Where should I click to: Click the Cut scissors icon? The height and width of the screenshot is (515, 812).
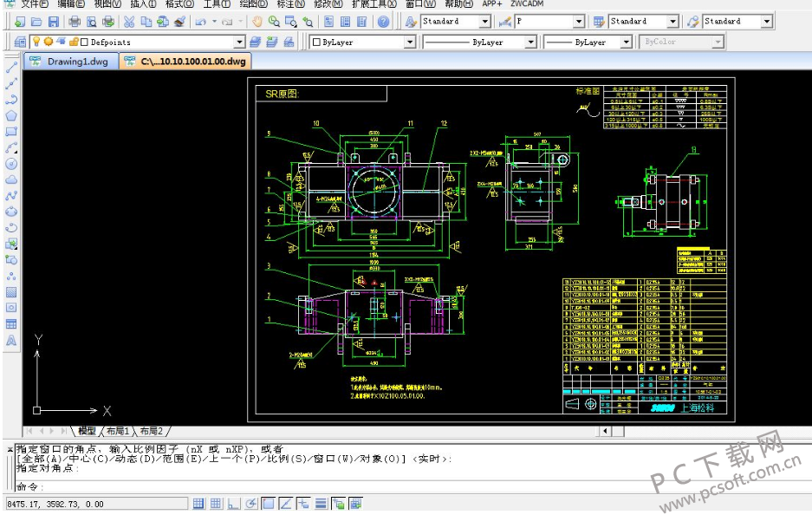coord(129,22)
